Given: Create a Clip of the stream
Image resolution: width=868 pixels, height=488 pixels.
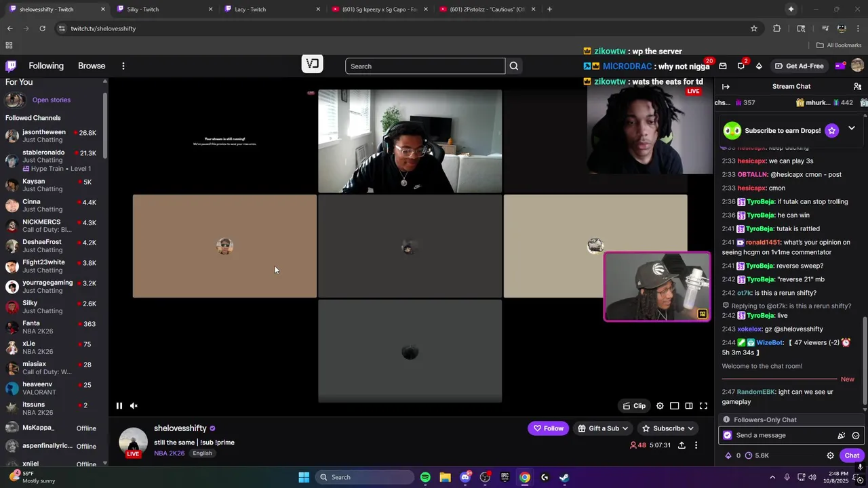Looking at the screenshot, I should [635, 406].
